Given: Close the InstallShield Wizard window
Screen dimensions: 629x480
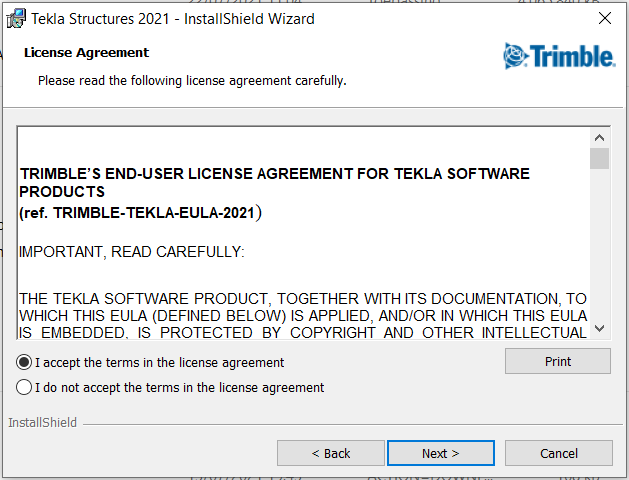Looking at the screenshot, I should point(605,18).
